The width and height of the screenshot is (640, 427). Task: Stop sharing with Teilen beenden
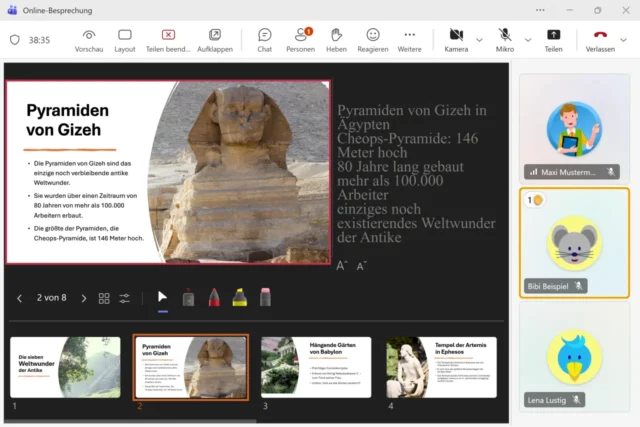(x=168, y=41)
